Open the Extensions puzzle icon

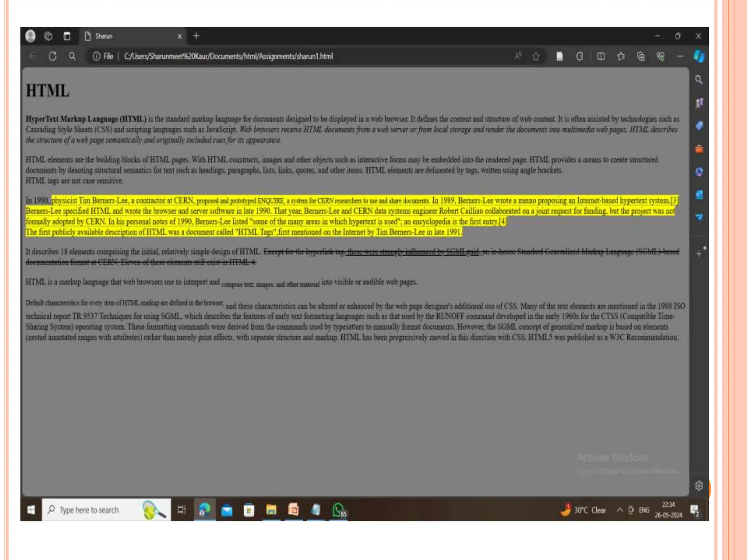point(580,57)
